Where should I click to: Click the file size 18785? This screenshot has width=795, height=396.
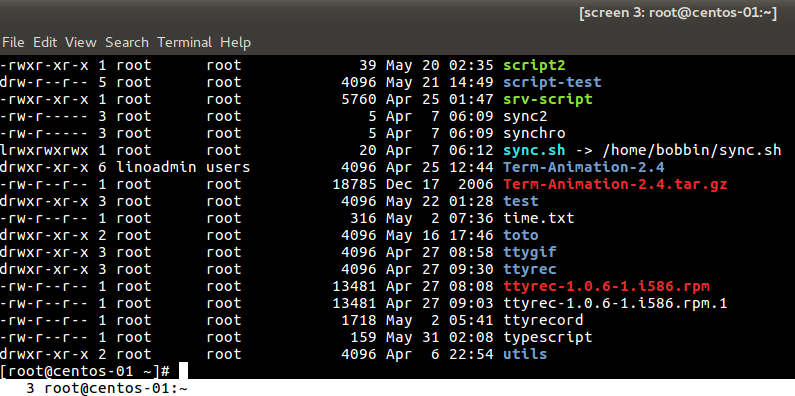click(x=354, y=184)
